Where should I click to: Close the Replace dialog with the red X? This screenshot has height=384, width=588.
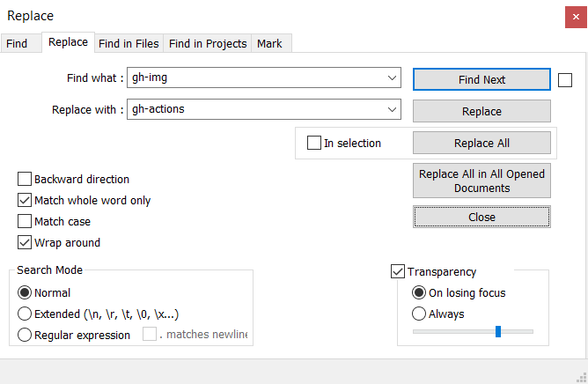(x=576, y=17)
